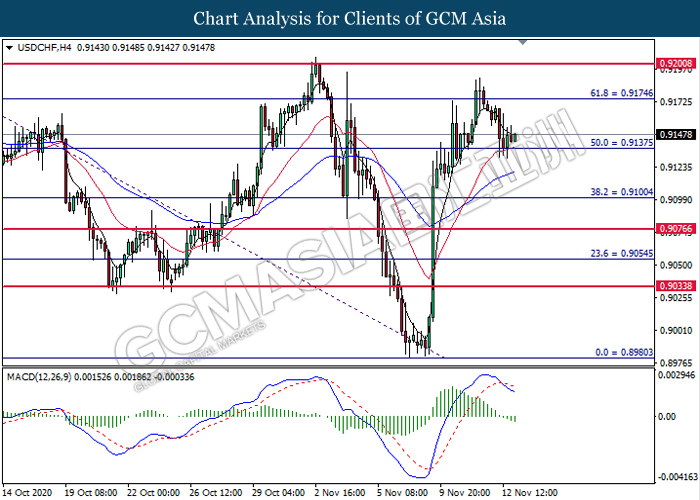This screenshot has height=500, width=700.
Task: Click the 0.90990 price scale value
Action: click(675, 200)
